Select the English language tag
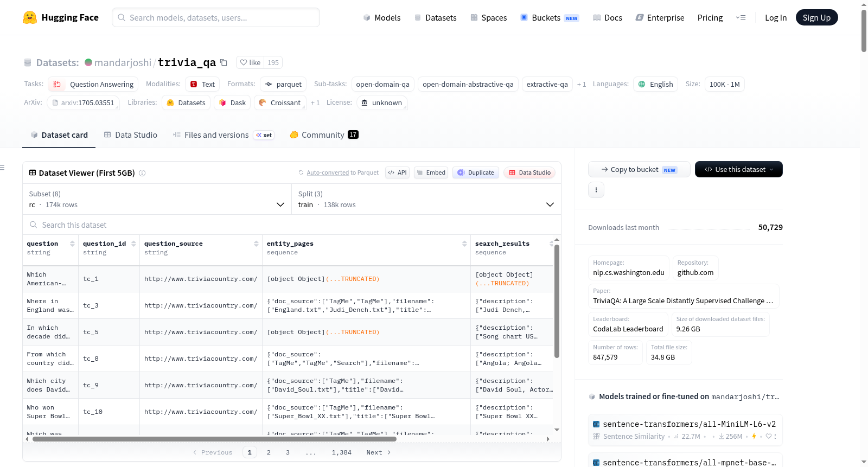 coord(655,84)
